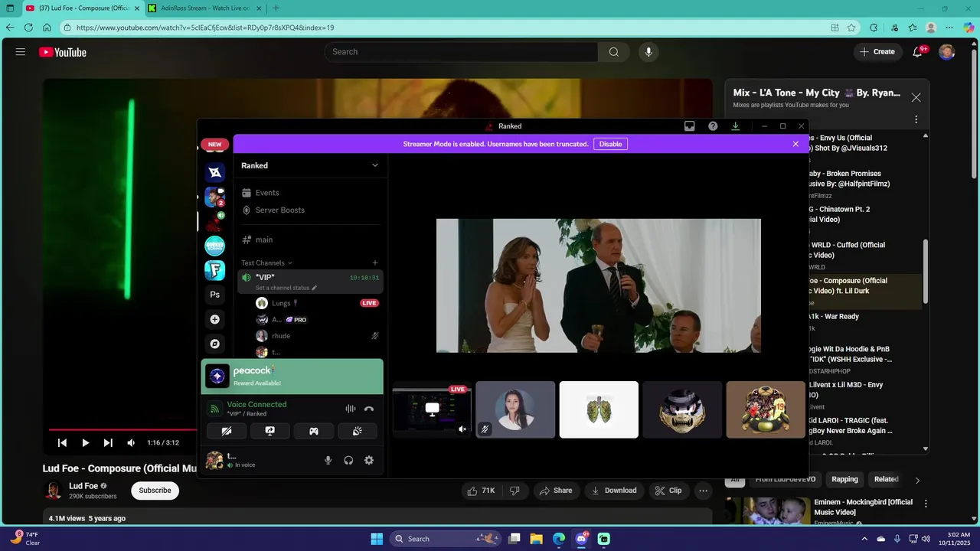Disconnect from voice with hang-up icon
The width and height of the screenshot is (980, 551).
point(369,409)
